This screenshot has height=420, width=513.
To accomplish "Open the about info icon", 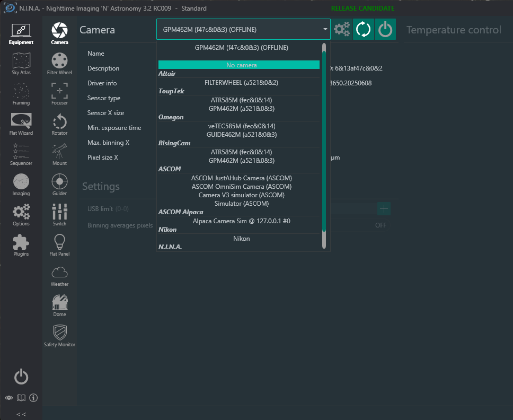I will coord(33,398).
